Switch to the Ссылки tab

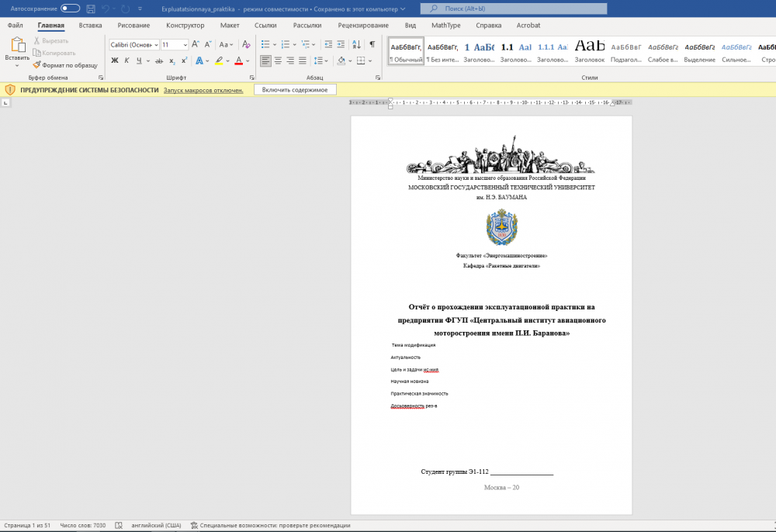click(265, 26)
